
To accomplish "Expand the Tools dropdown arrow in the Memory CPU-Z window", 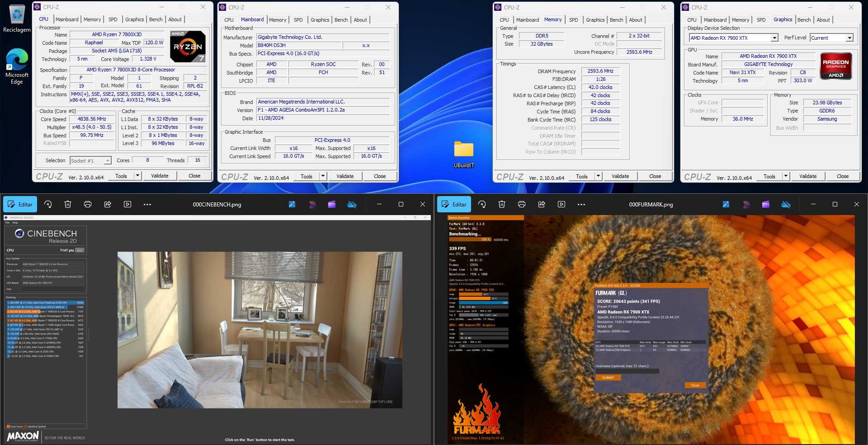I will [x=598, y=176].
